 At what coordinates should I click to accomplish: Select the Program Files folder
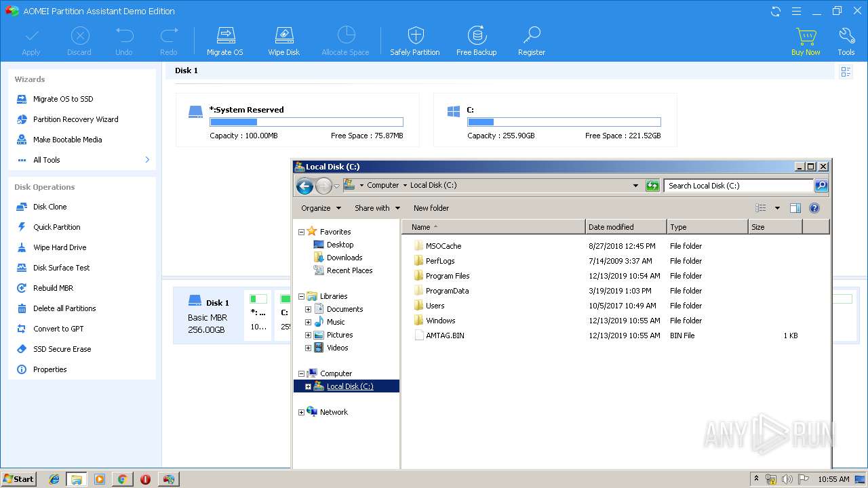(448, 276)
